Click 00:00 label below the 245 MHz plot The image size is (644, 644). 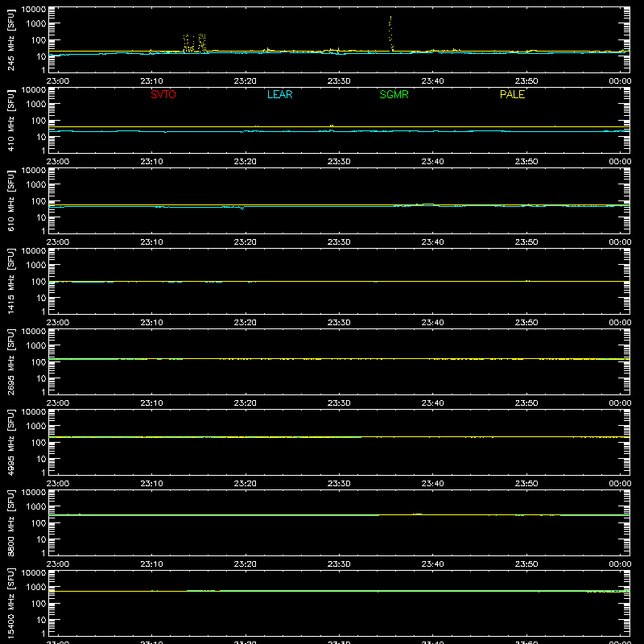tap(620, 81)
